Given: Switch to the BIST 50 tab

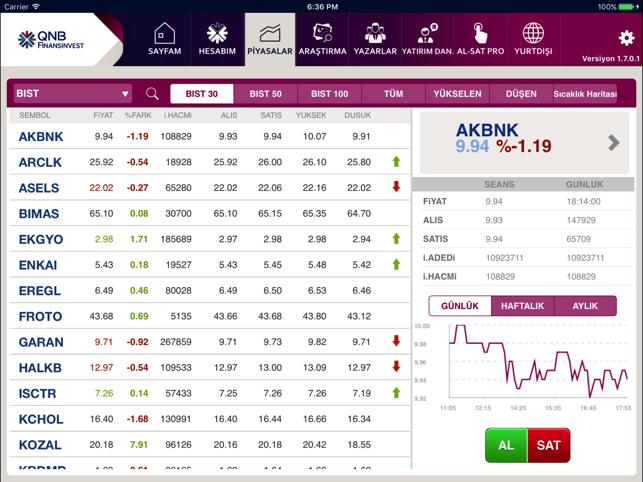Looking at the screenshot, I should click(265, 94).
